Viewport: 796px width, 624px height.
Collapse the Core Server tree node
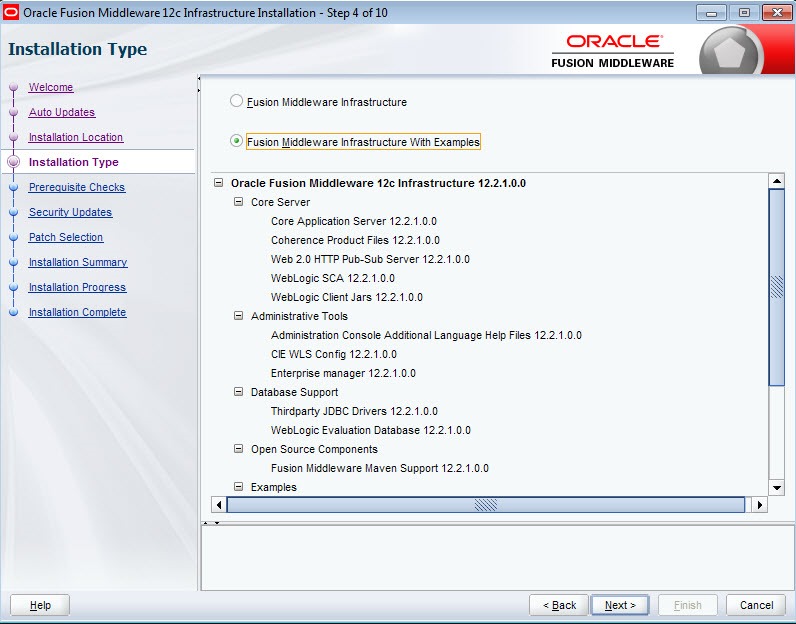[x=238, y=202]
